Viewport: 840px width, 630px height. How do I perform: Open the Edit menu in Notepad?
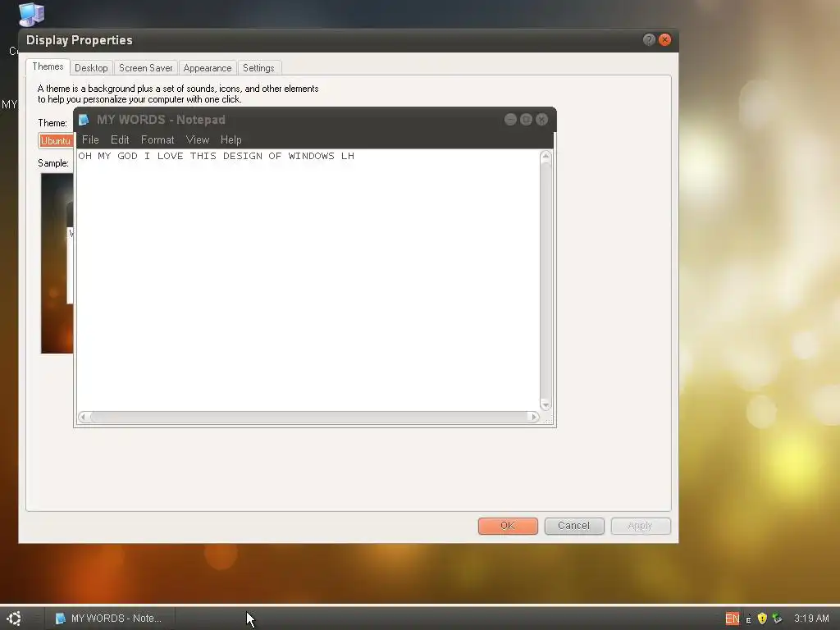click(x=120, y=139)
